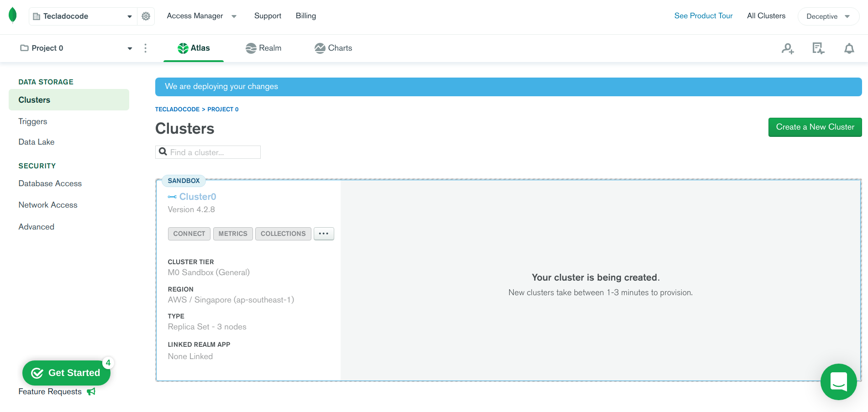Click the 'None Linked' realm app value
Viewport: 868px width, 412px height.
[190, 356]
